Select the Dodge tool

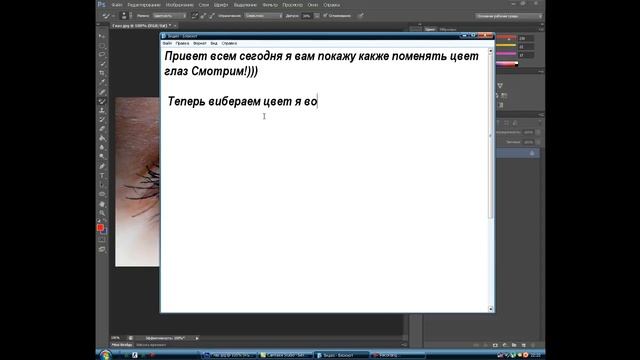coord(102,157)
